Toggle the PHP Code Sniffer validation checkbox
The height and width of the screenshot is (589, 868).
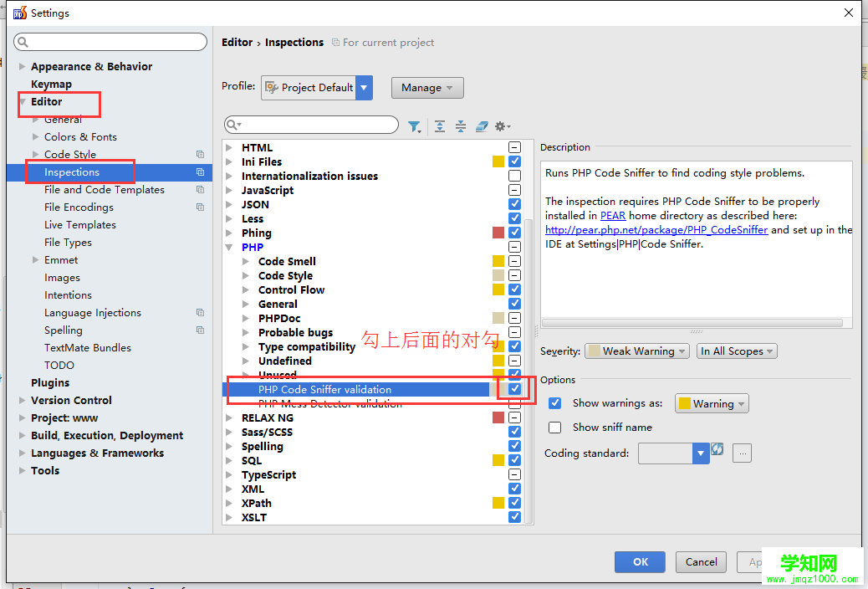tap(515, 388)
